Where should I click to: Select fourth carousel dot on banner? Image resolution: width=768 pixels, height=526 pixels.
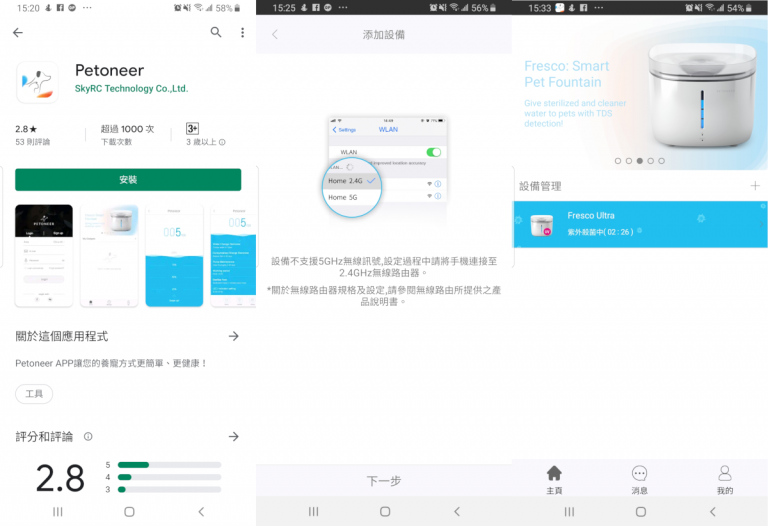pos(650,161)
